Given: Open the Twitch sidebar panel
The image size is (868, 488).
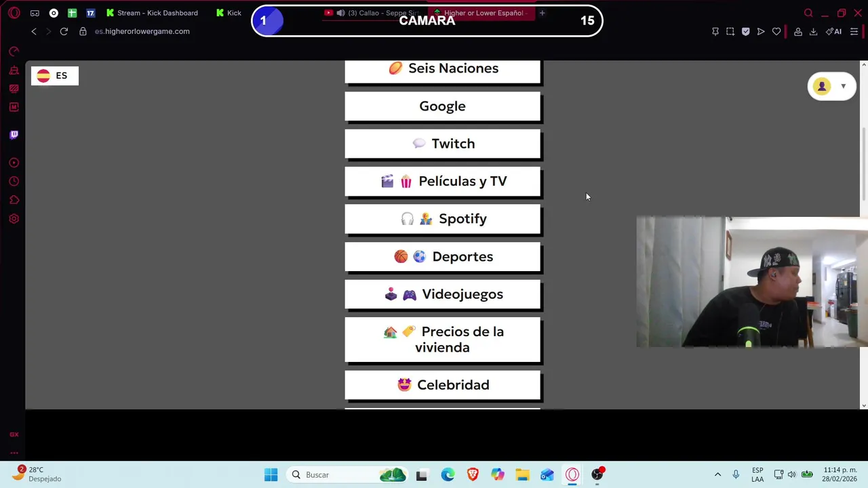Looking at the screenshot, I should 14,134.
